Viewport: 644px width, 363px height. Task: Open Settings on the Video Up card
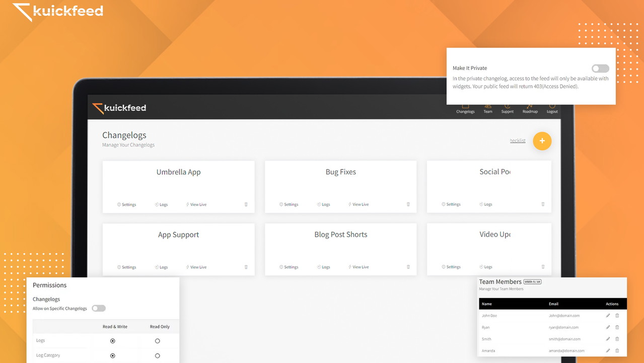point(451,267)
